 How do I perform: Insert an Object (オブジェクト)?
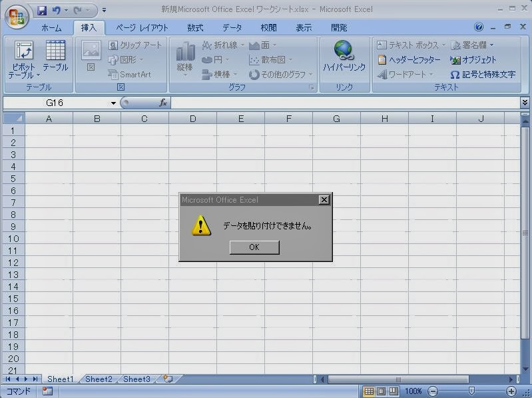[x=473, y=60]
